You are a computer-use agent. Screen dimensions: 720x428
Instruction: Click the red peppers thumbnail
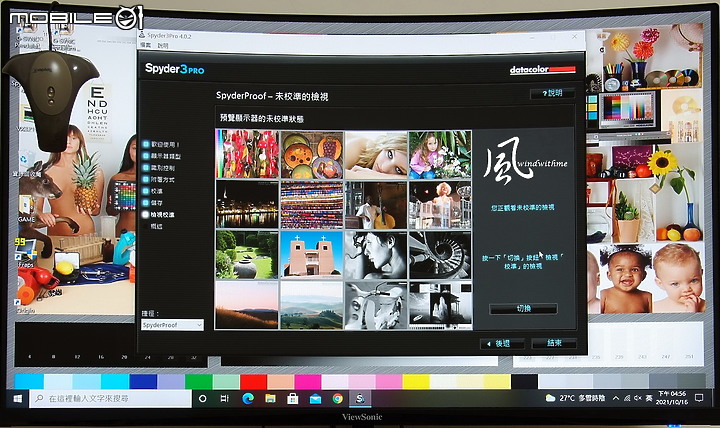[247, 154]
